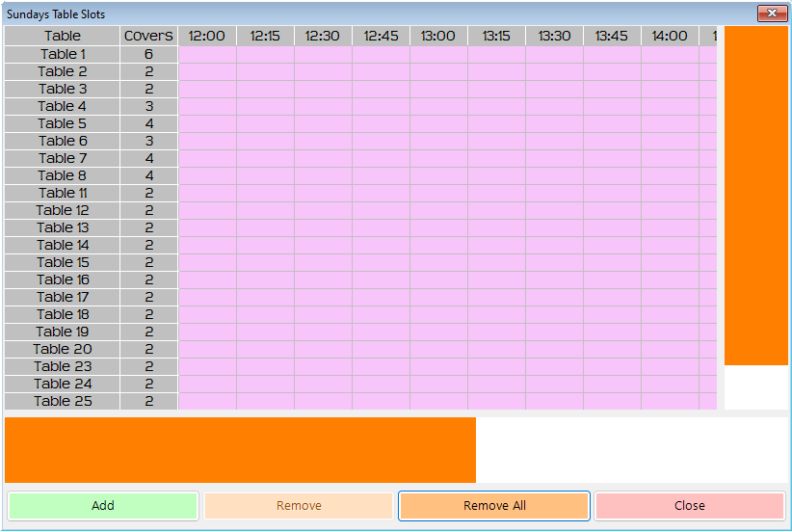Click the 14:00 column header
The height and width of the screenshot is (532, 792).
coord(670,36)
